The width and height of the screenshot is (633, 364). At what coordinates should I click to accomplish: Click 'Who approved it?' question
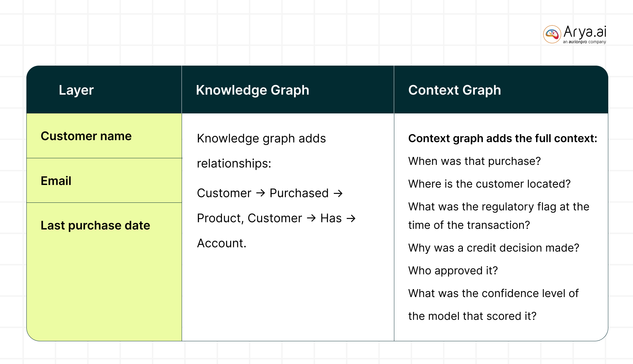pos(453,270)
